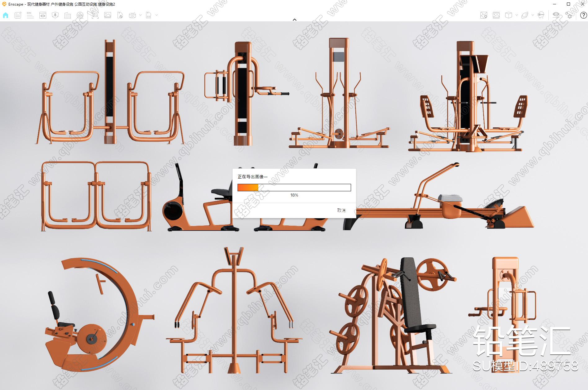Click the cube projection mode icon
This screenshot has width=588, height=390.
point(509,15)
